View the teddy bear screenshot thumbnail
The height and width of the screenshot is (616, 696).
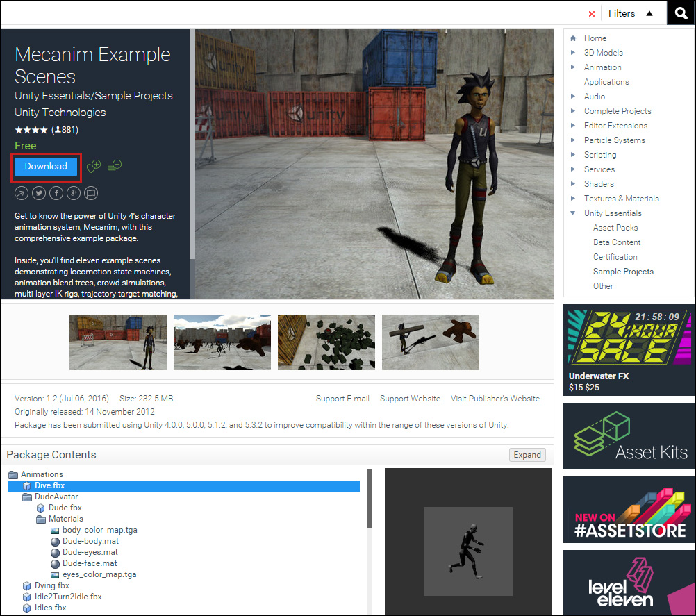click(x=430, y=342)
